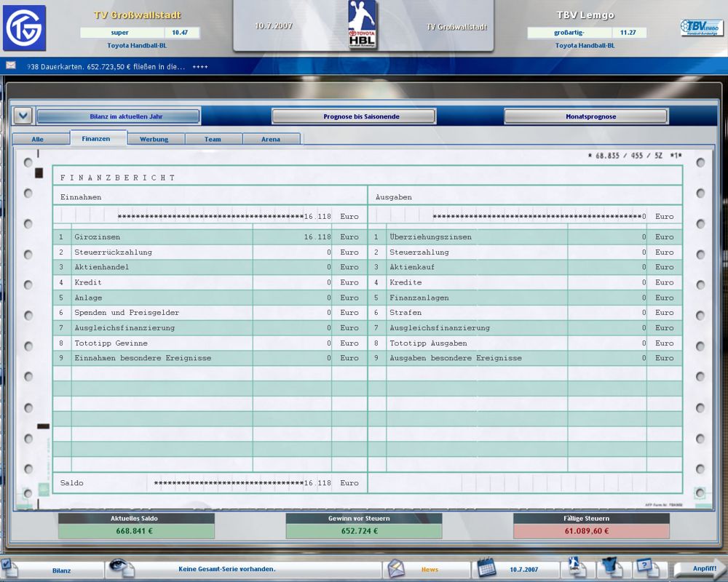
Task: Open the help question mark icon
Action: tap(645, 567)
